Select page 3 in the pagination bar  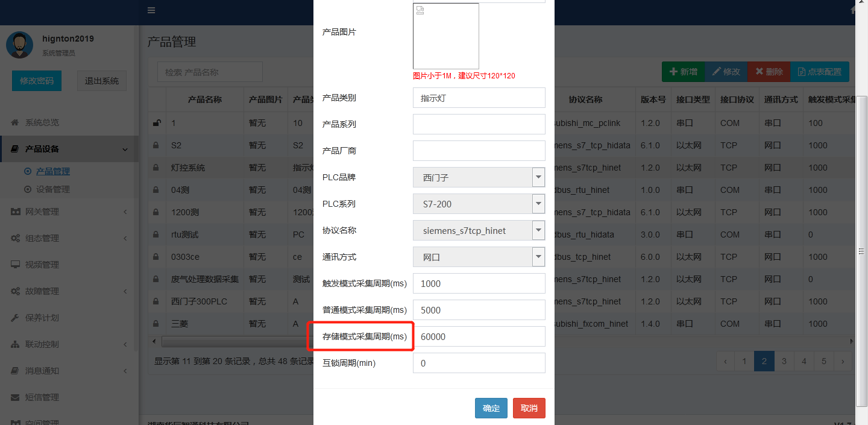click(x=784, y=361)
